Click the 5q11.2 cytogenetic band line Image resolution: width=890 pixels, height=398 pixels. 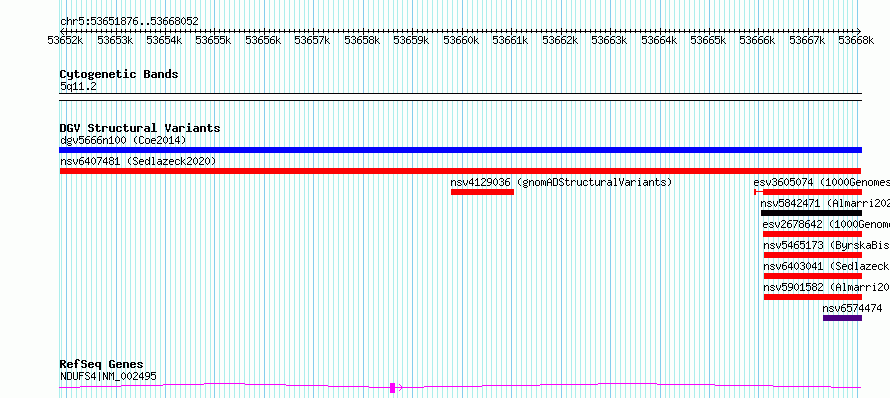460,97
